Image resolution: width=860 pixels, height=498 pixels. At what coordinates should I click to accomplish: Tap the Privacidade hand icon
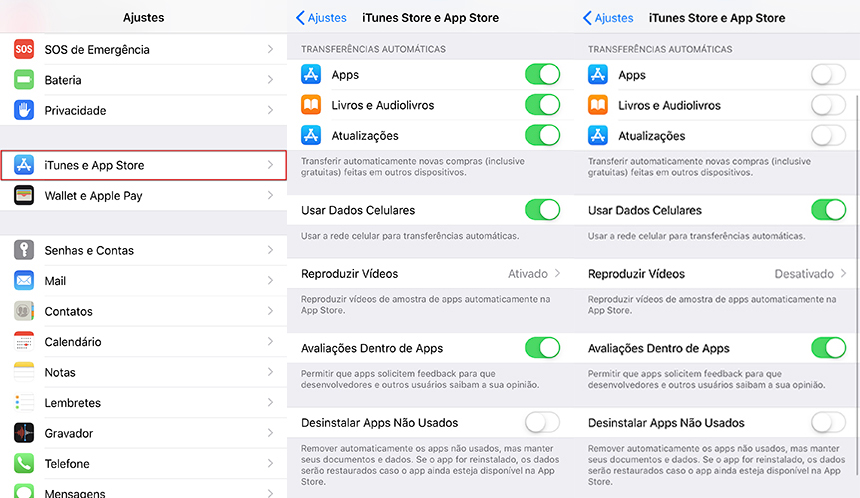coord(24,110)
